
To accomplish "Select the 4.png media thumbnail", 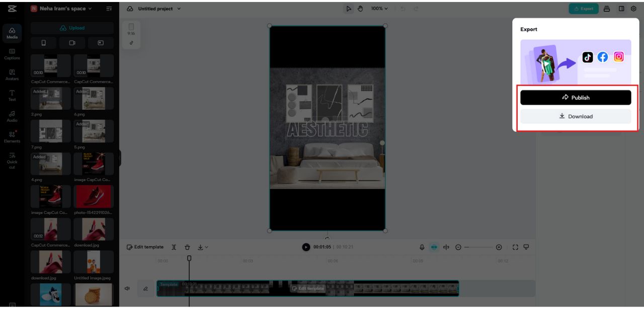I will coord(50,164).
